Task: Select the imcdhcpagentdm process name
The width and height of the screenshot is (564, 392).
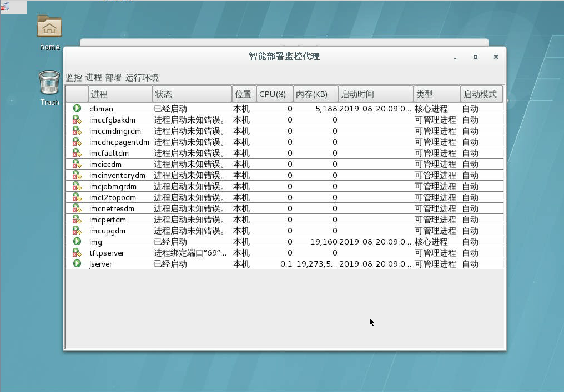Action: coord(119,142)
